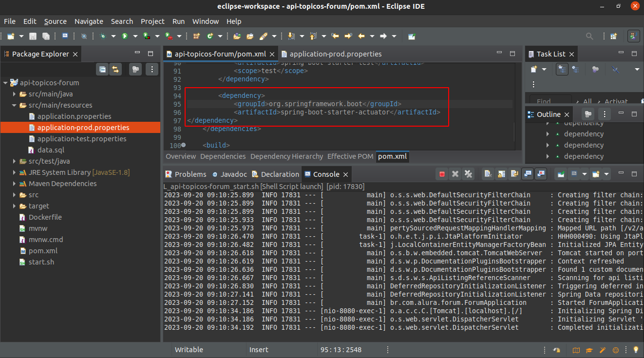This screenshot has width=644, height=358.
Task: Click the Coverage launch toolbar icon
Action: pyautogui.click(x=147, y=36)
